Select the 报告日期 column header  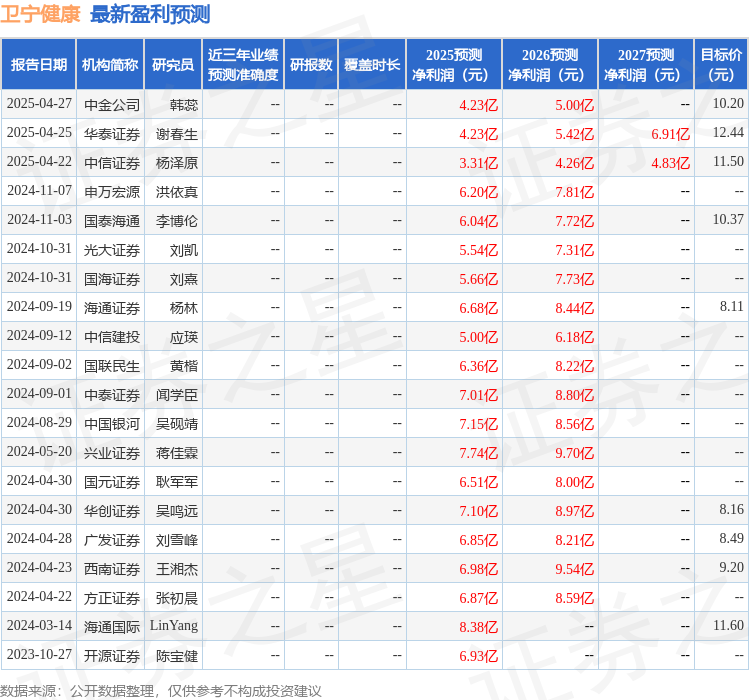tap(39, 65)
